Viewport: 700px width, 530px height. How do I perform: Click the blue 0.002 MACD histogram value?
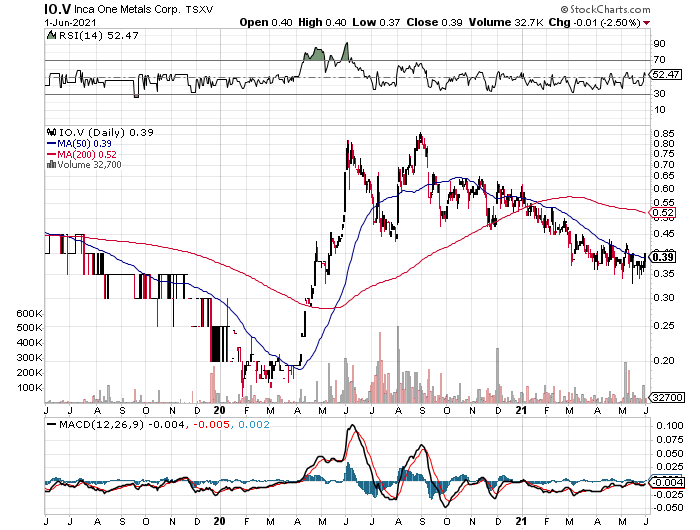click(254, 424)
